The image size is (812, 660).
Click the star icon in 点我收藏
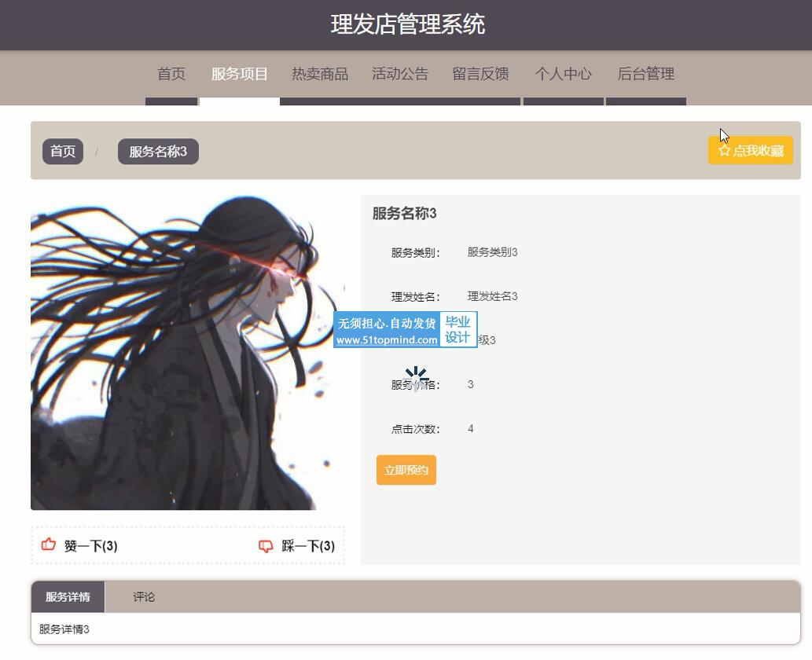tap(724, 150)
